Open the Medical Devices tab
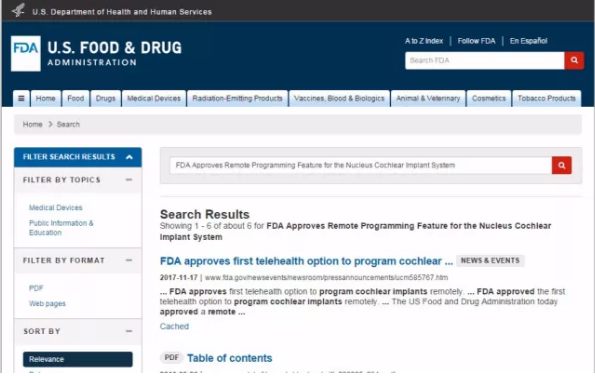The width and height of the screenshot is (595, 376). coord(154,99)
